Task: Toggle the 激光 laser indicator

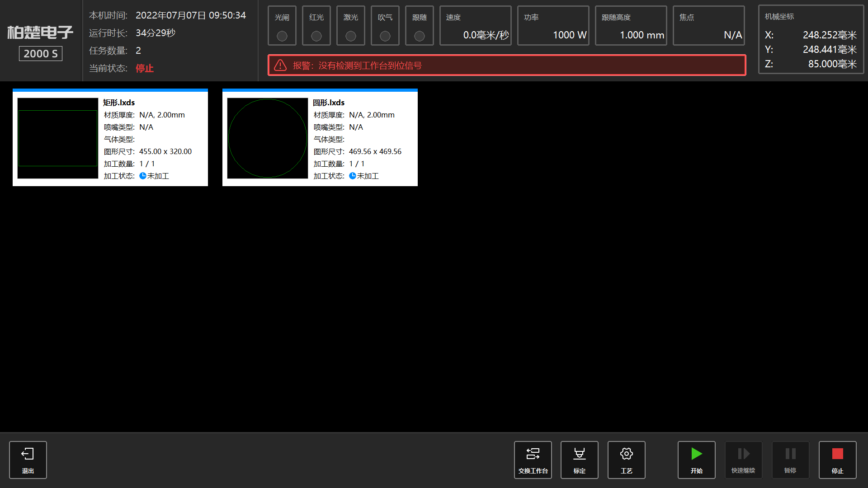Action: (351, 36)
